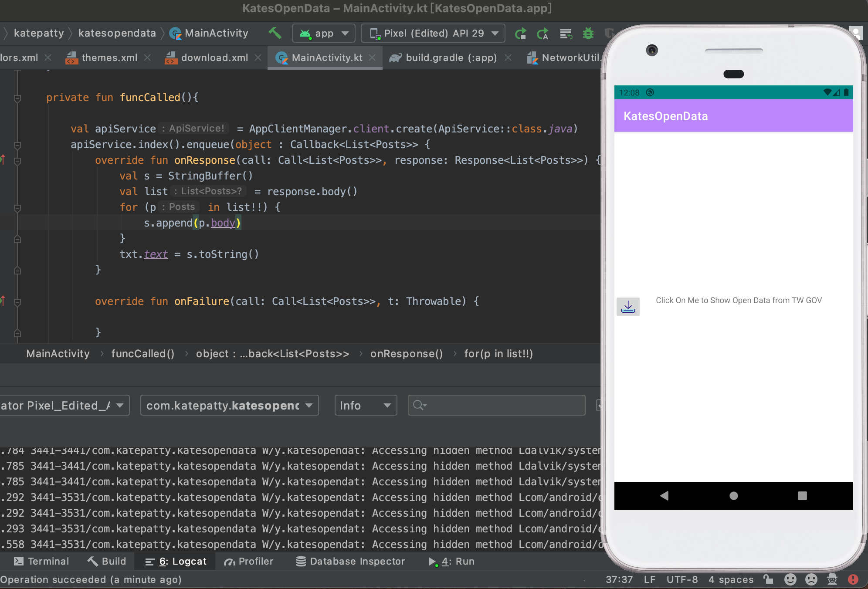This screenshot has width=868, height=589.
Task: Click the emulator back navigation button
Action: click(664, 496)
